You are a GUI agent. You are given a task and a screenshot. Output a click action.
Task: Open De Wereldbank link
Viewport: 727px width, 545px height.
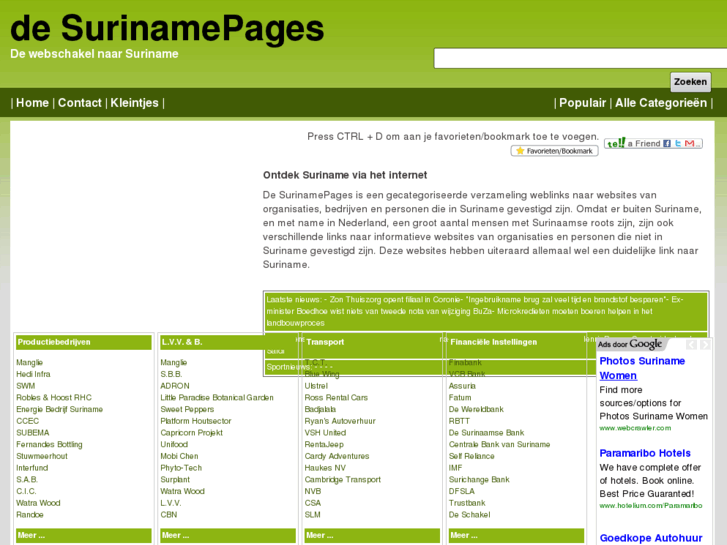(x=476, y=409)
